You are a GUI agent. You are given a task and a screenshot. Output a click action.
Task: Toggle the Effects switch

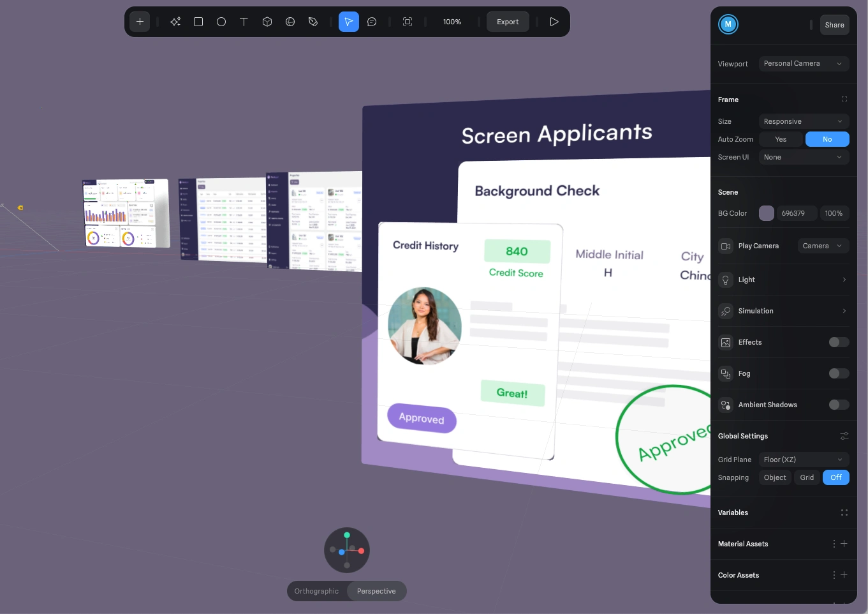[x=839, y=342]
